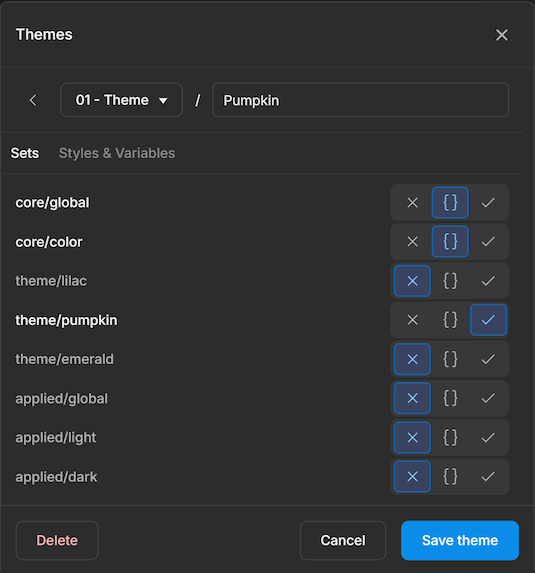
Task: Enable theme/emerald with checkmark toggle
Action: [488, 359]
